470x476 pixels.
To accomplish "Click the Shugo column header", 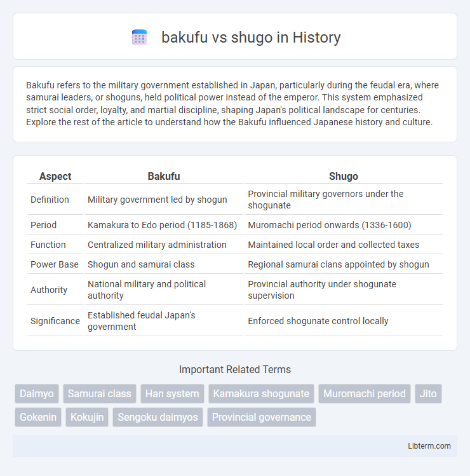I will pos(344,176).
